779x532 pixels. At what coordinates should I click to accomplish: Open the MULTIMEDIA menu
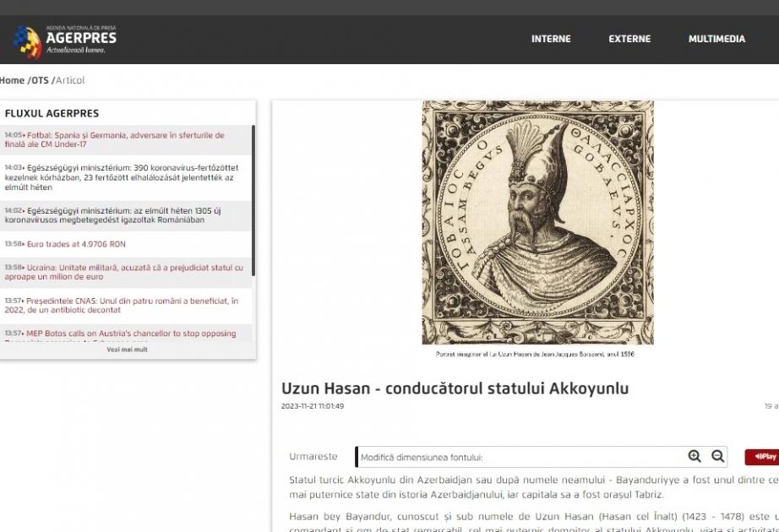click(716, 39)
